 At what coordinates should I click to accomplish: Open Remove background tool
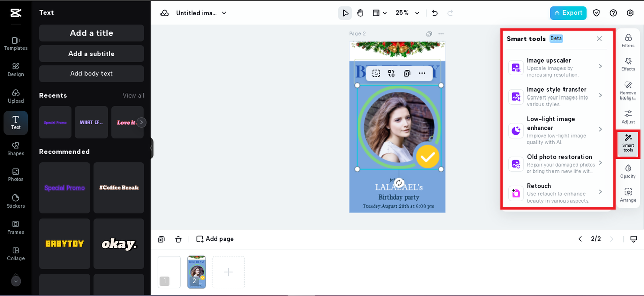628,90
